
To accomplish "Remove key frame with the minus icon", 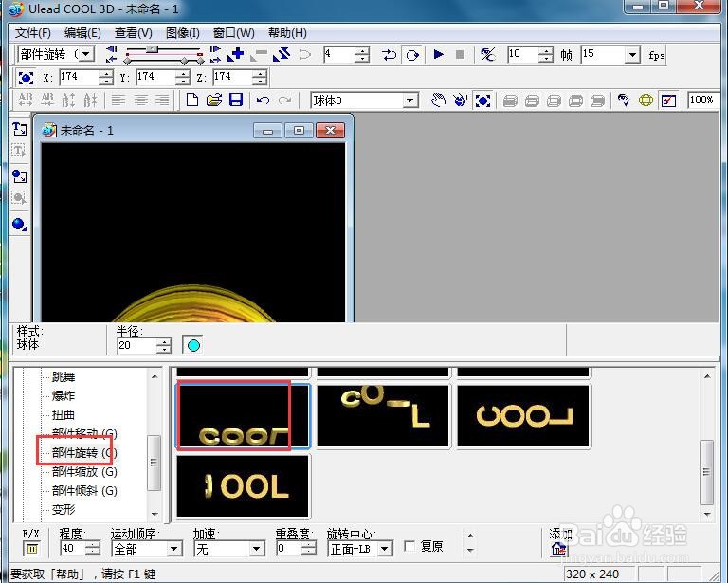I will 259,55.
